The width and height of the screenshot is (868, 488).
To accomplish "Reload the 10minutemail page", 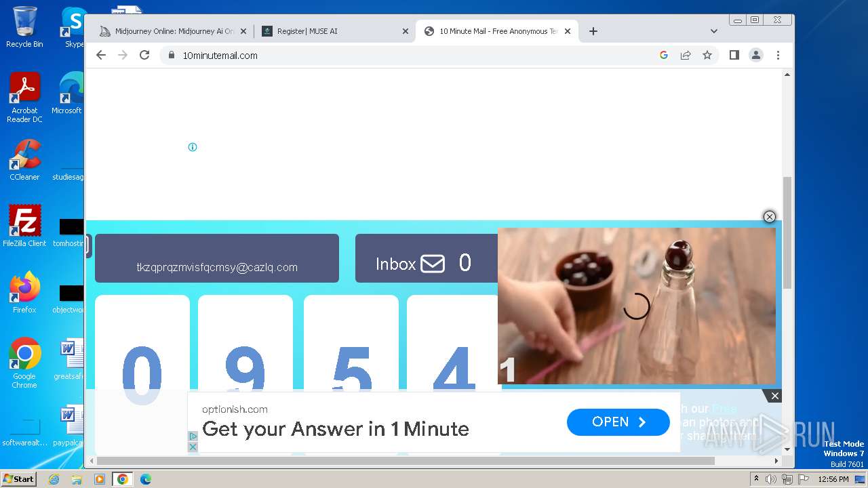I will coord(144,56).
